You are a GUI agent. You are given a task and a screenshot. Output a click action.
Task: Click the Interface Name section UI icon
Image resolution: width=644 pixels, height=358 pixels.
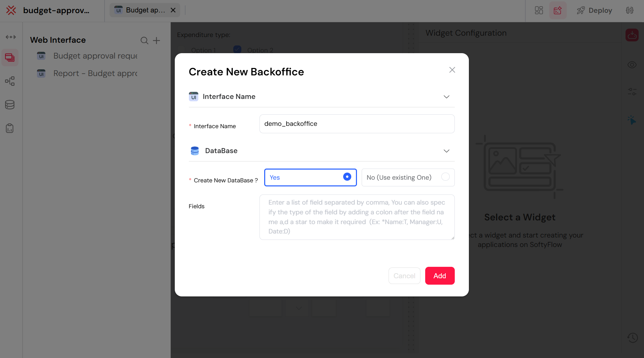tap(194, 97)
